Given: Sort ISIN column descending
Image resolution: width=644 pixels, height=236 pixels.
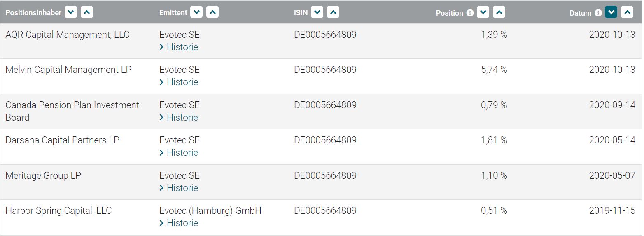Looking at the screenshot, I should (317, 12).
